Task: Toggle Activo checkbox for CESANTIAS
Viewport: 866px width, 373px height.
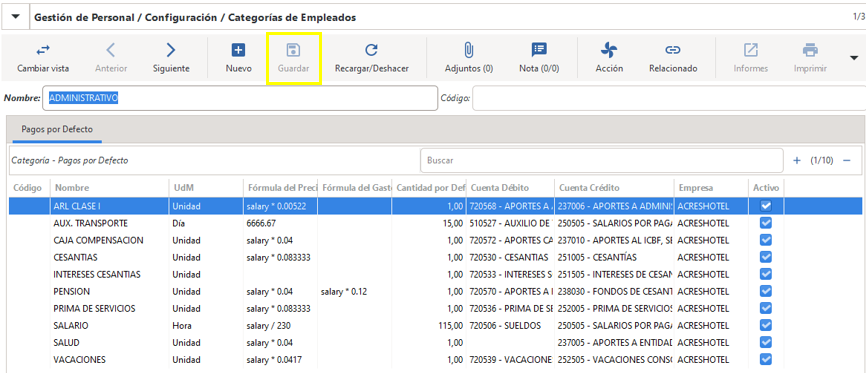Action: [x=766, y=257]
